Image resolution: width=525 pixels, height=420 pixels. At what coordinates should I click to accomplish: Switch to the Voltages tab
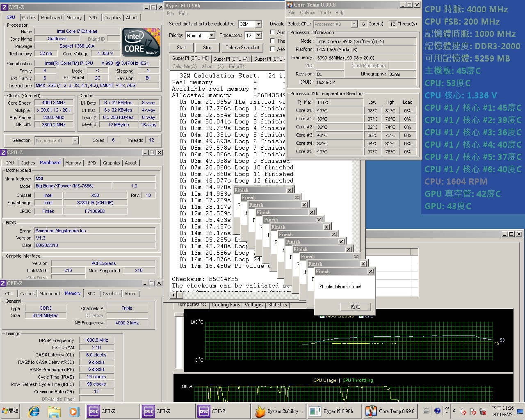pyautogui.click(x=254, y=305)
